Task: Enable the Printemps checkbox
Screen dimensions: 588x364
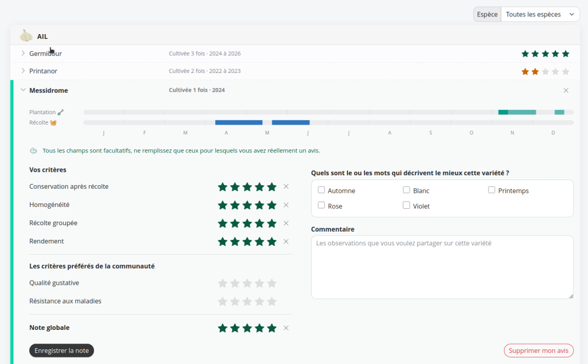Action: tap(491, 190)
